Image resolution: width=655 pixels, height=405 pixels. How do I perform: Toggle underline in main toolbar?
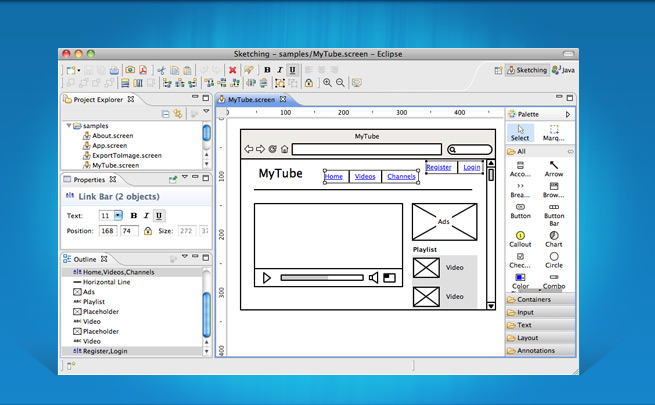(292, 70)
